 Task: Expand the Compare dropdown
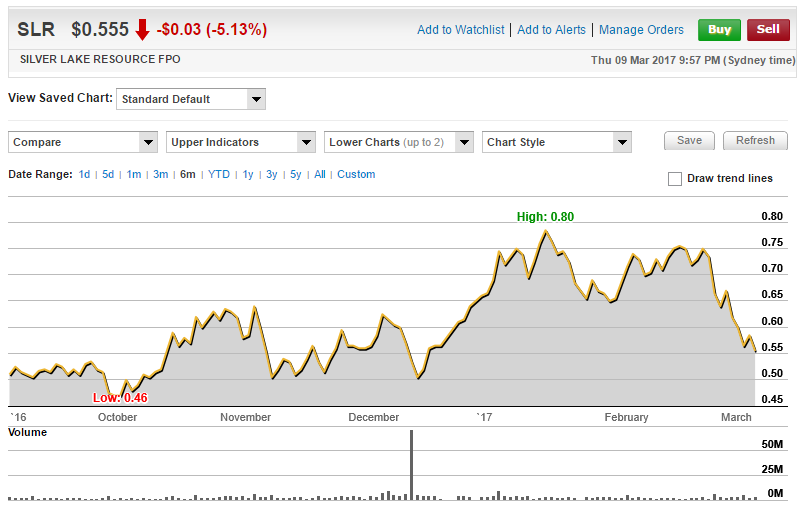[83, 142]
